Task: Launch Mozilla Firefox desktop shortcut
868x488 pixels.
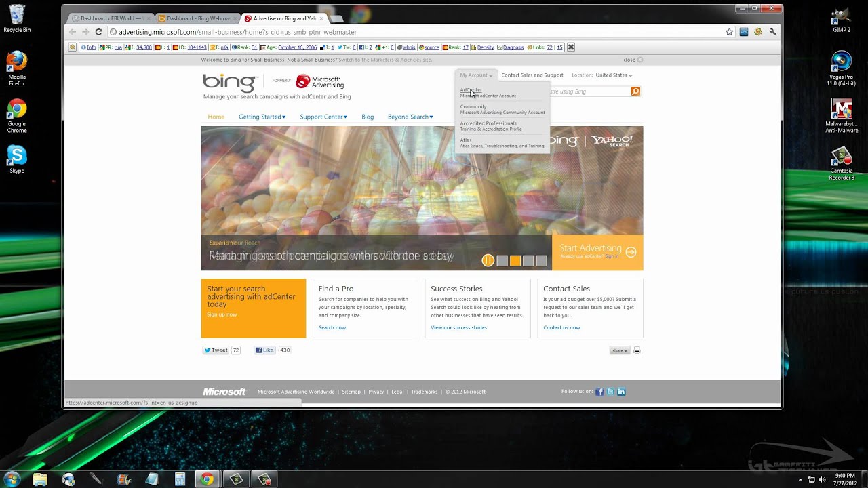Action: click(17, 68)
